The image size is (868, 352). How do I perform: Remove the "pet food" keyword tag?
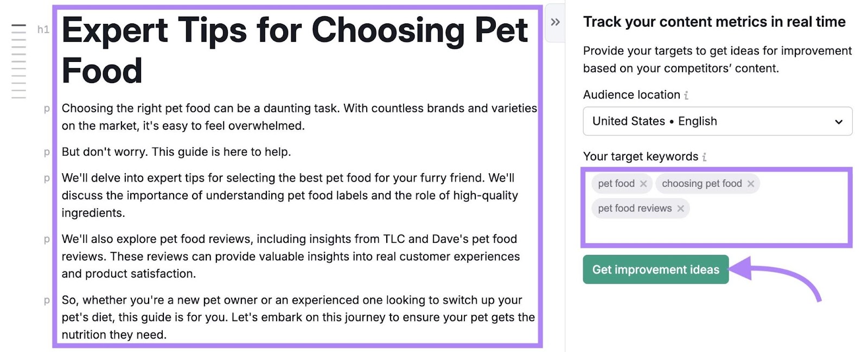click(643, 184)
